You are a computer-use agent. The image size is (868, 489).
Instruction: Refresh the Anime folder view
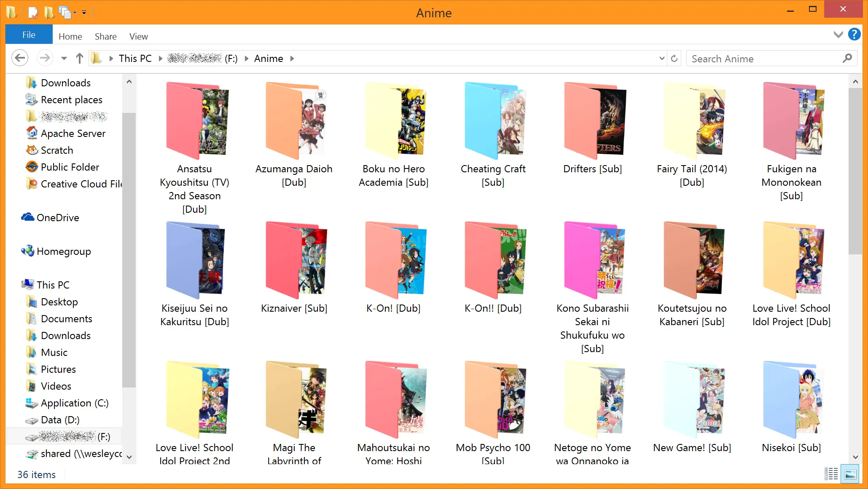click(x=674, y=59)
